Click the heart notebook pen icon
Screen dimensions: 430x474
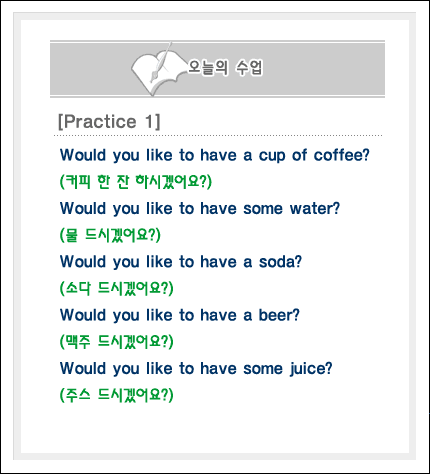click(158, 69)
